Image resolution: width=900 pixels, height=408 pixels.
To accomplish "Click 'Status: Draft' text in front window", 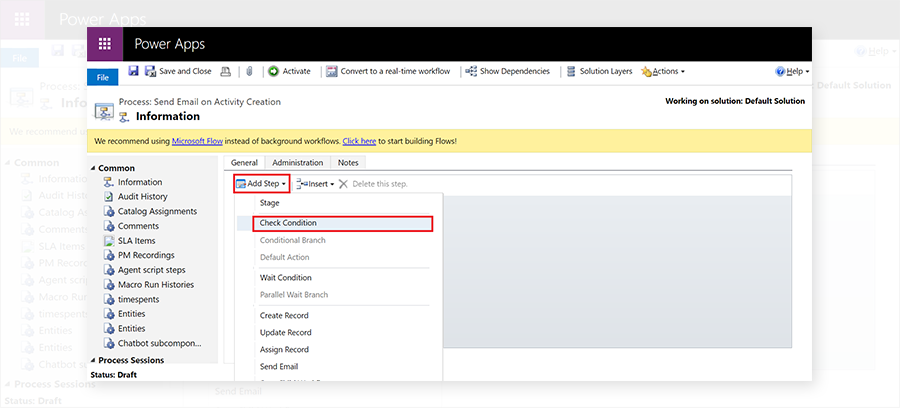I will [114, 375].
